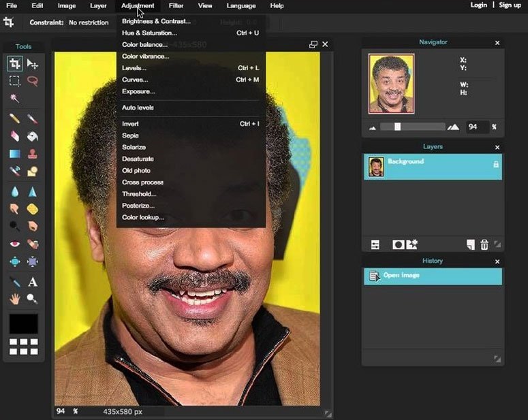Select the Move tool
Screen dimensions: 528x420
32,63
